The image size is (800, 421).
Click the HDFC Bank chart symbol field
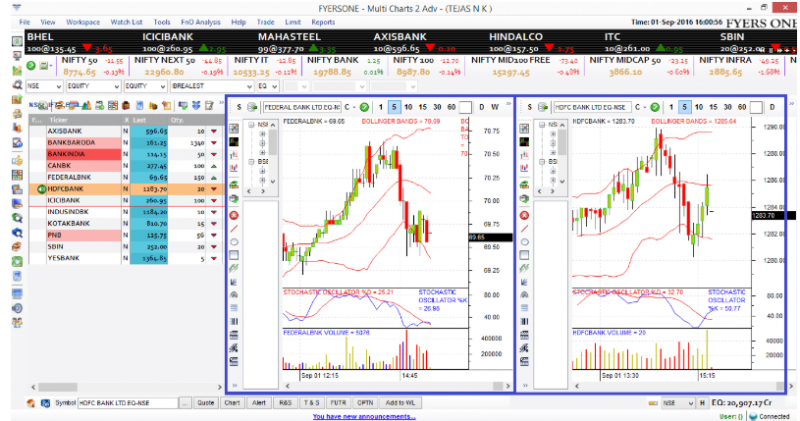coord(592,107)
